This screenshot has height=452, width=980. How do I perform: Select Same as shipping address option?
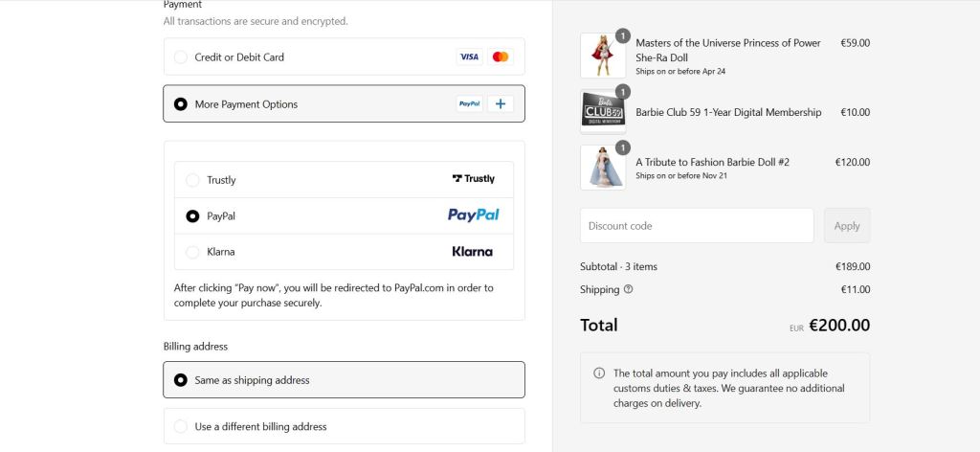point(181,380)
